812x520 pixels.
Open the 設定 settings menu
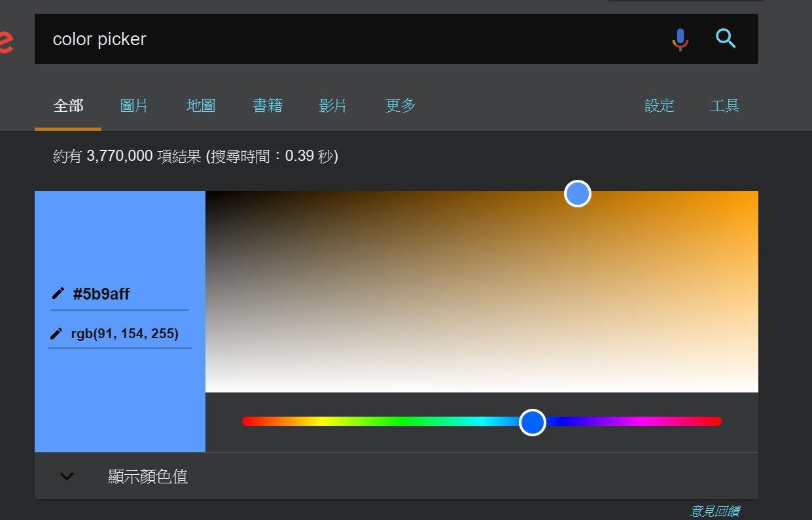[x=659, y=105]
